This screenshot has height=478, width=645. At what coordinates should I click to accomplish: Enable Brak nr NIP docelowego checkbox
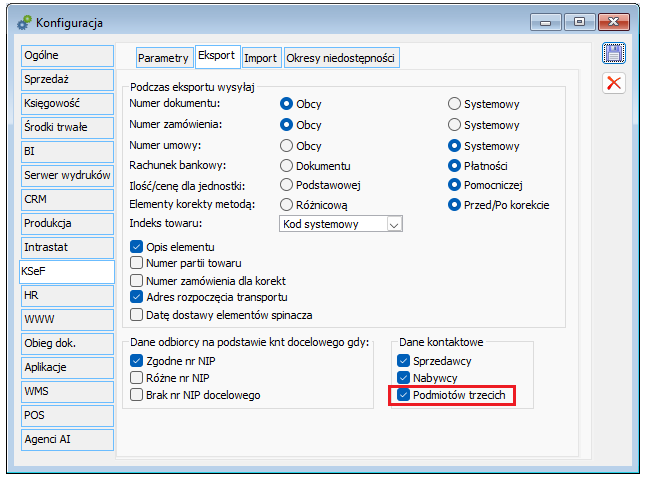click(137, 395)
